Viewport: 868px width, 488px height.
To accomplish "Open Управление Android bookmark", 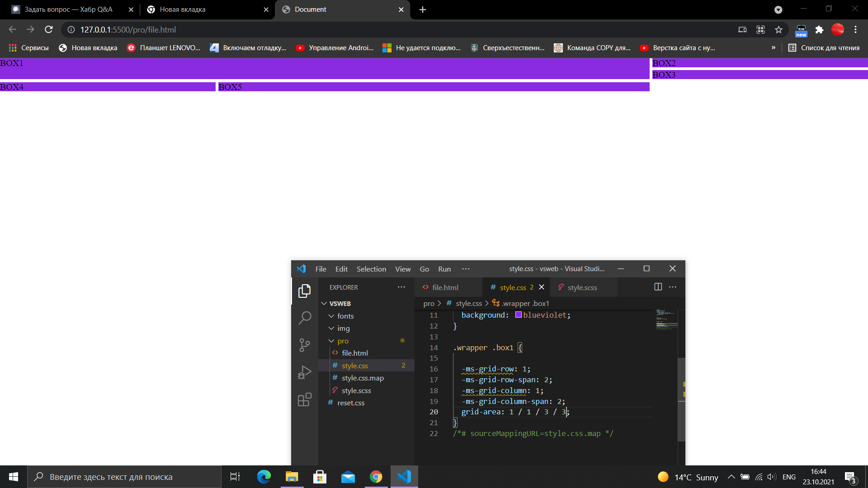I will coord(335,47).
